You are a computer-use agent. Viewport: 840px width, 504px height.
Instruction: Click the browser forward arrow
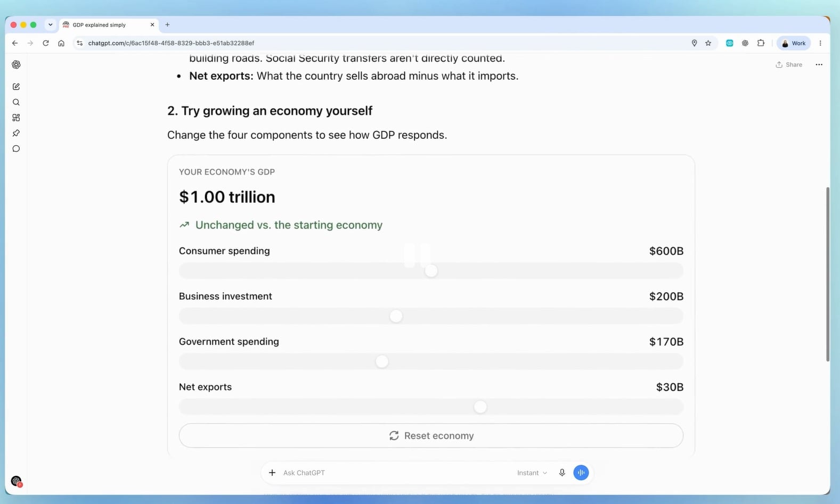pyautogui.click(x=30, y=43)
